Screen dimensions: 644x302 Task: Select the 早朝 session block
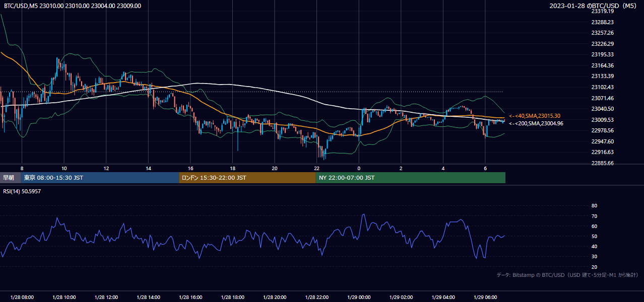[9, 178]
